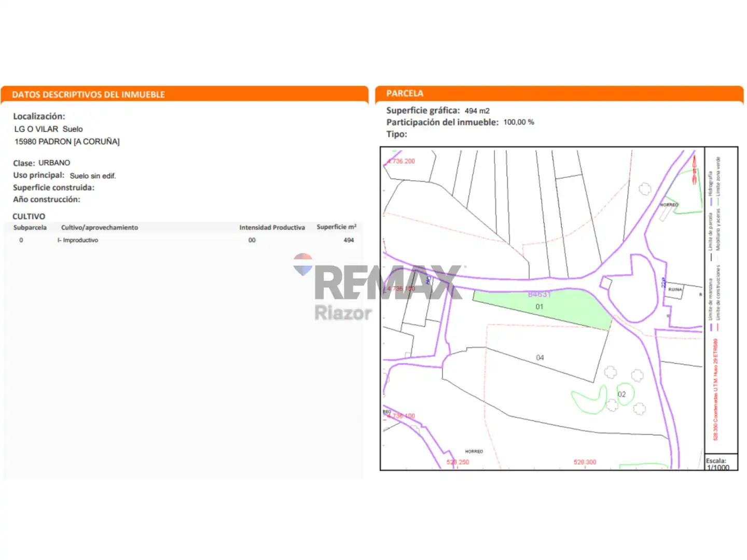
Task: Click the 'Cultivo/aprovechamiento' column header
Action: 100,228
